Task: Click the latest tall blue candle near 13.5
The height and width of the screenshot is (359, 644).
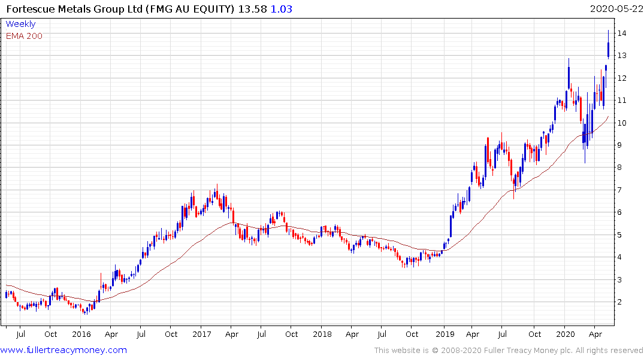Action: (x=609, y=50)
